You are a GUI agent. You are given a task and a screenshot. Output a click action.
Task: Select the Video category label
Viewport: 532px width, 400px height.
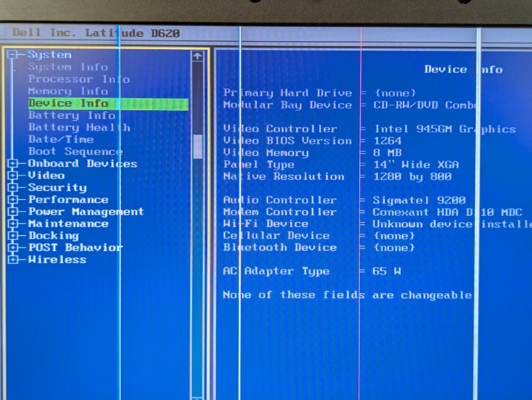coord(46,175)
